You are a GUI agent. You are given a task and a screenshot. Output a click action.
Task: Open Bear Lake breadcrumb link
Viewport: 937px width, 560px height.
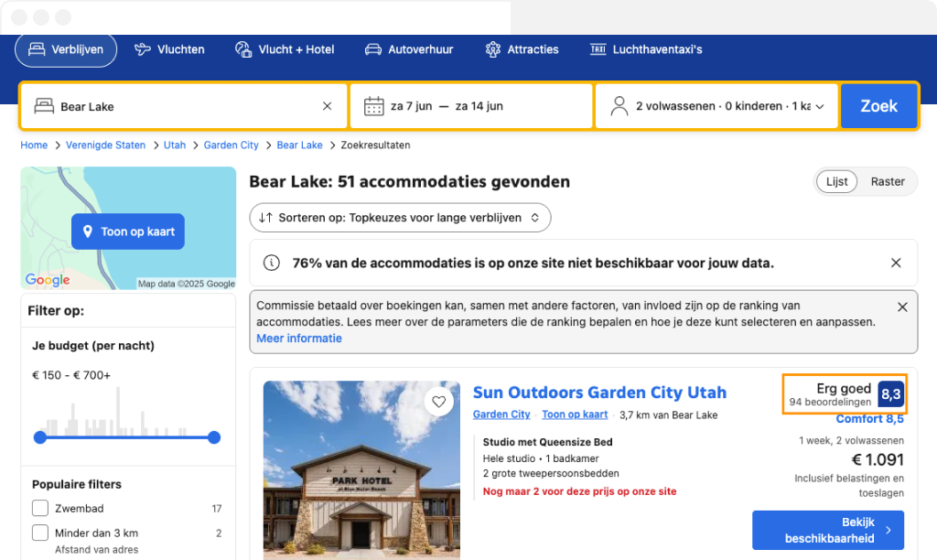(x=299, y=145)
